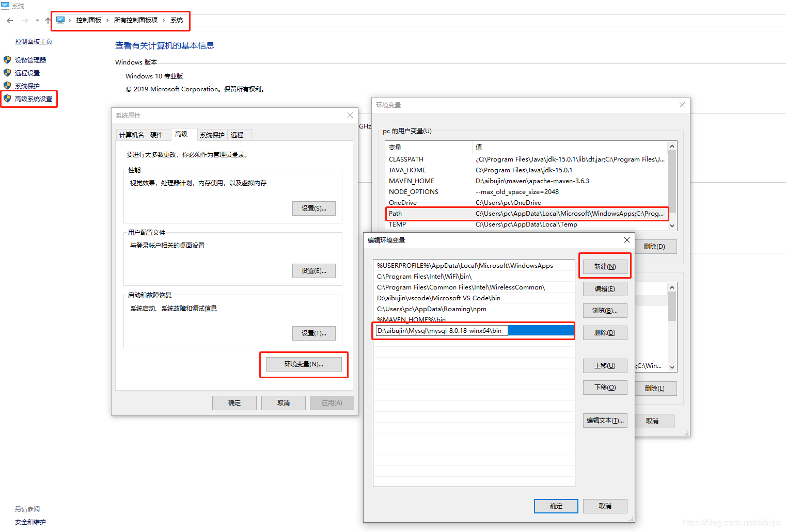Click the Forward arrow in navigation bar
The height and width of the screenshot is (532, 786).
(x=25, y=21)
